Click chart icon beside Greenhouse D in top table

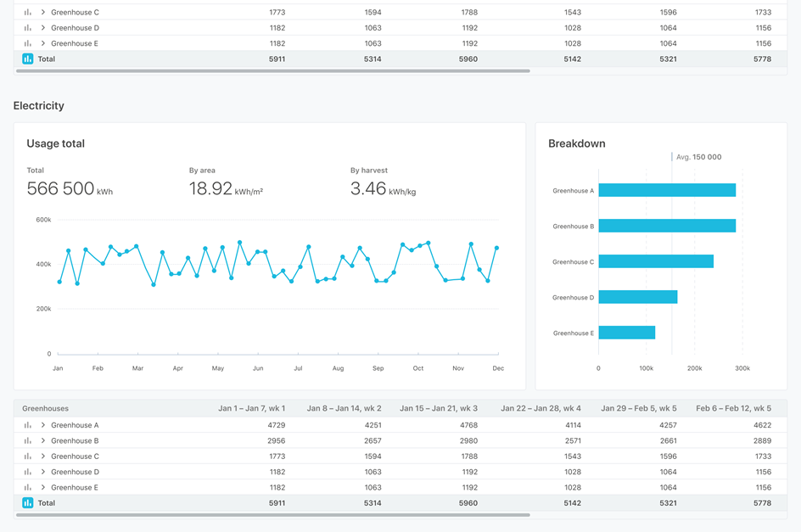[28, 28]
